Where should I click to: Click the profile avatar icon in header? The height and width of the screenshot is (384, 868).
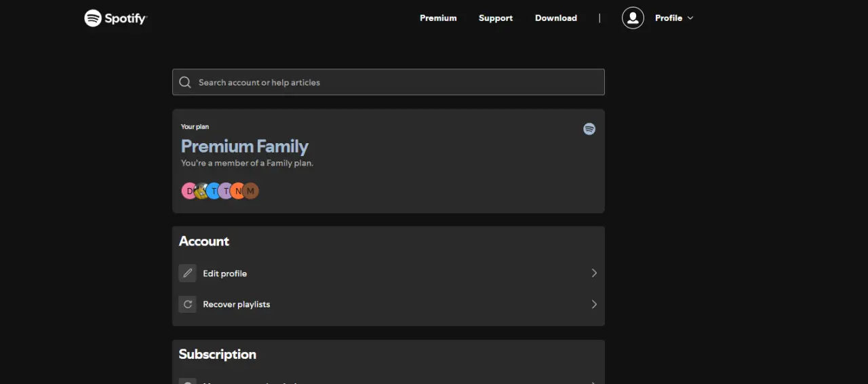click(x=633, y=18)
